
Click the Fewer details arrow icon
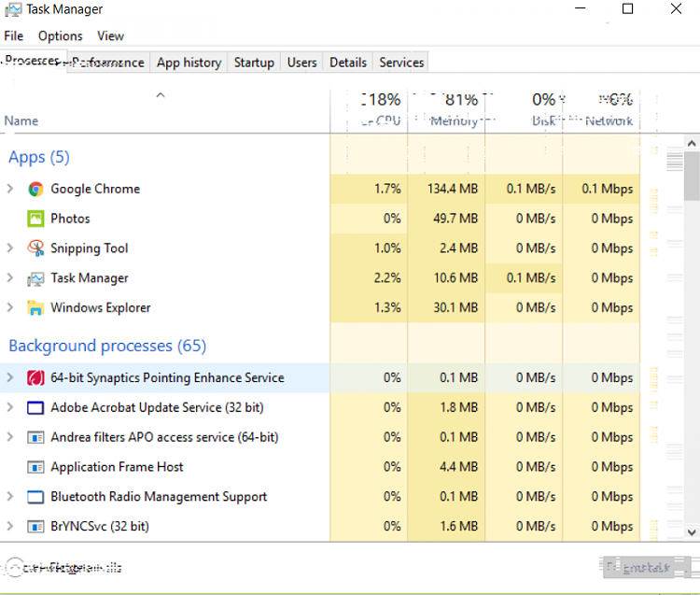tap(15, 567)
